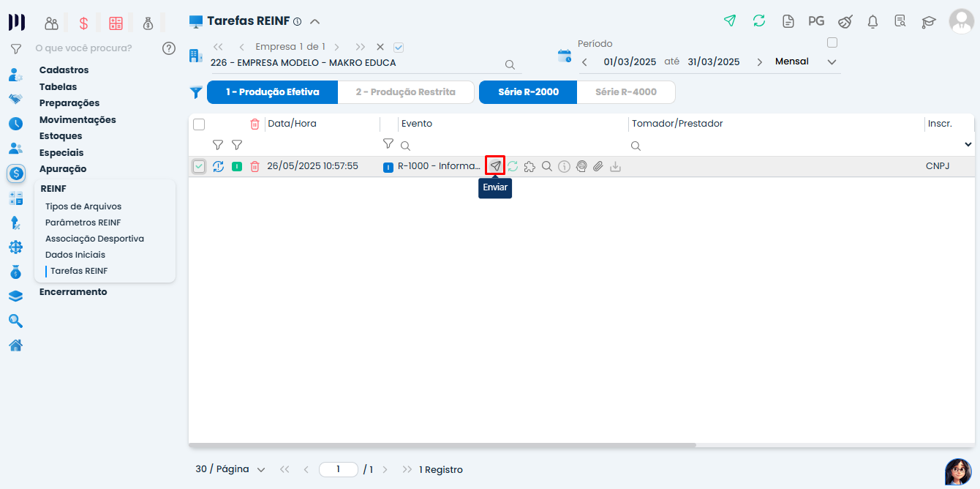Image resolution: width=980 pixels, height=489 pixels.
Task: Collapse the Tarefas REINF header chevron
Action: click(x=314, y=21)
